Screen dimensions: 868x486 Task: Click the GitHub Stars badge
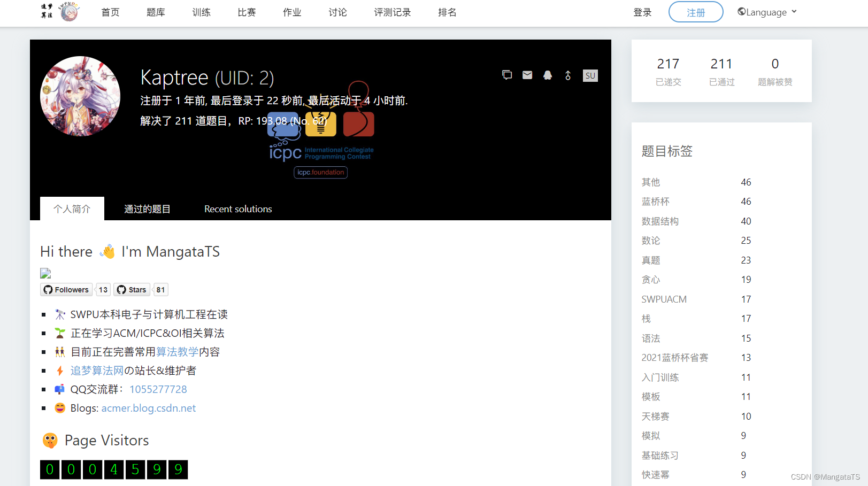[x=132, y=290]
